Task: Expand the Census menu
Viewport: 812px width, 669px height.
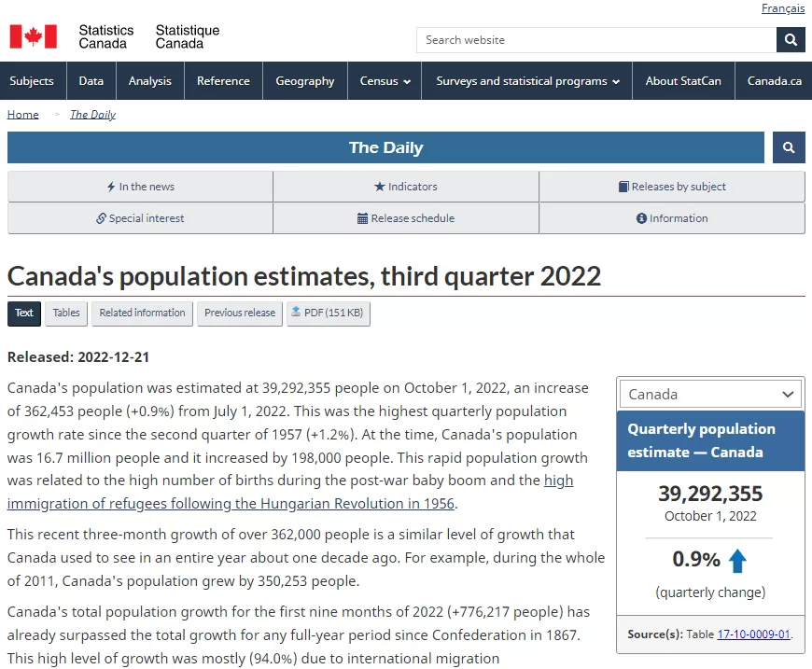Action: click(385, 81)
